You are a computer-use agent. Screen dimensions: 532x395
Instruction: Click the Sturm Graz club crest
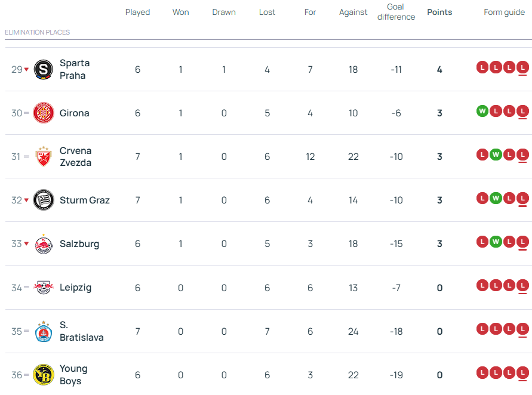pyautogui.click(x=44, y=200)
